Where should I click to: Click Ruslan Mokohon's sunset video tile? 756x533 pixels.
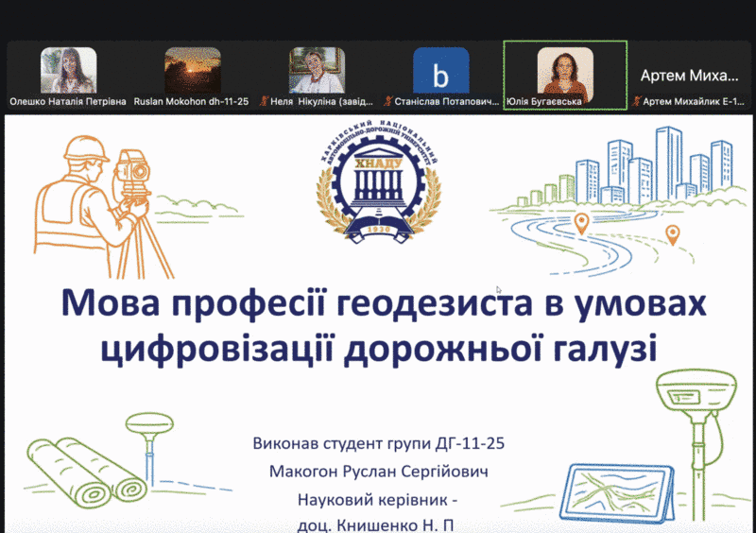point(193,71)
